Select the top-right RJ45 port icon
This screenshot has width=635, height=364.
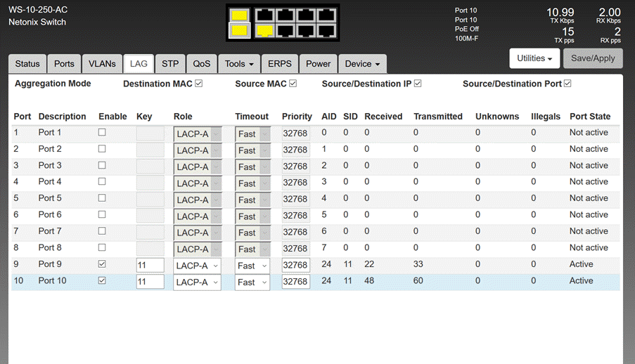click(x=326, y=15)
